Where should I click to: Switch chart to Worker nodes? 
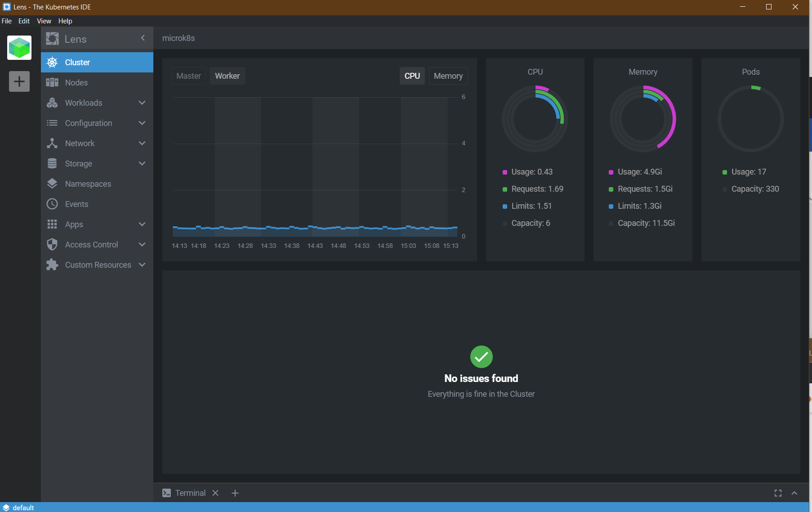227,76
